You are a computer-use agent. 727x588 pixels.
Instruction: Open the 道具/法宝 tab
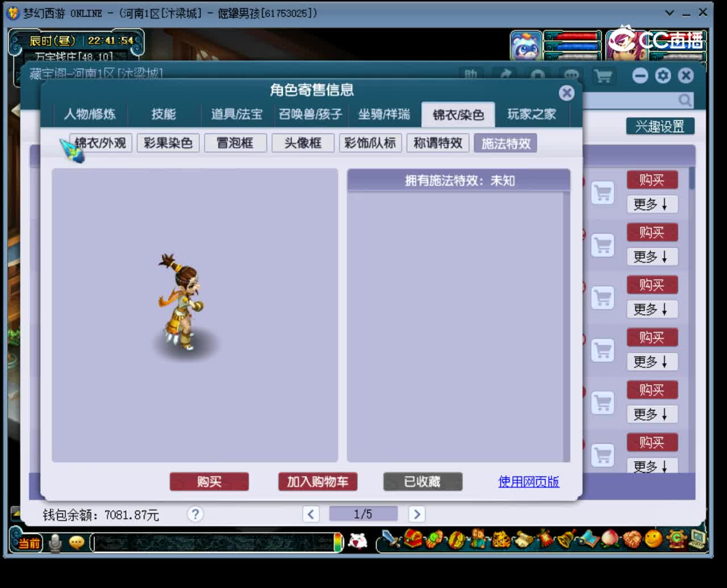(x=237, y=114)
